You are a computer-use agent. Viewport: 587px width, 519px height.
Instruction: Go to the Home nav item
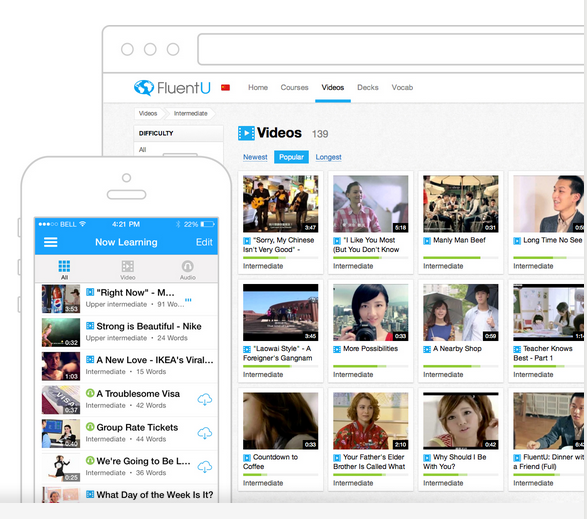pyautogui.click(x=258, y=87)
